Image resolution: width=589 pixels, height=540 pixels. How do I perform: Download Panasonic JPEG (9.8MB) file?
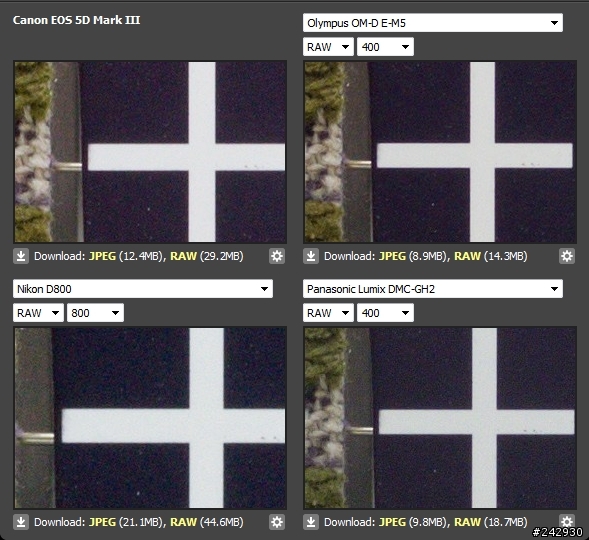click(392, 522)
